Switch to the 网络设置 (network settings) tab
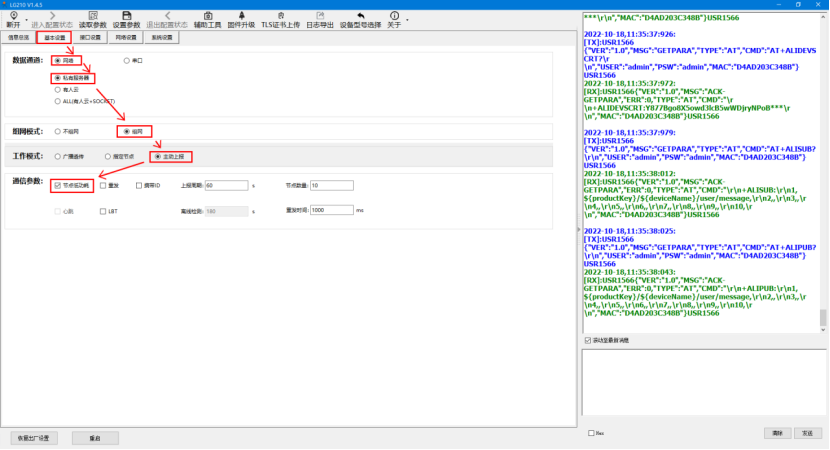830x450 pixels. pyautogui.click(x=126, y=37)
